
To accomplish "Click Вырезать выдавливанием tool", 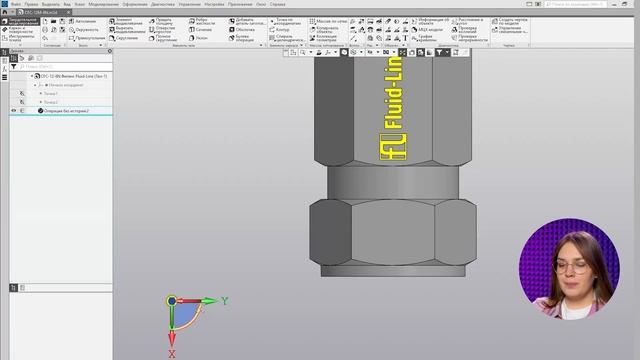I will pos(127,30).
